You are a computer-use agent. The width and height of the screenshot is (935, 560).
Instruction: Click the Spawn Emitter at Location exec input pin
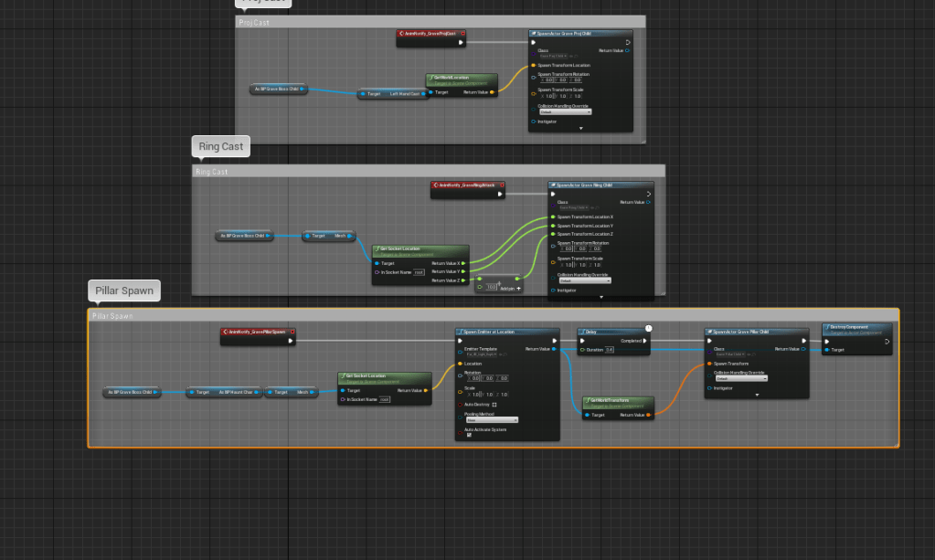[x=462, y=342]
